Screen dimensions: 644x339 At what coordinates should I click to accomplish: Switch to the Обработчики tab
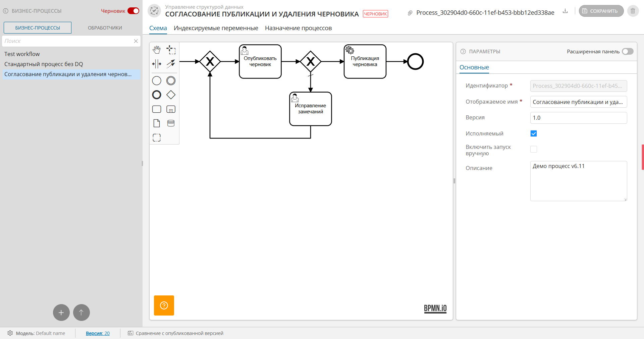coord(105,28)
